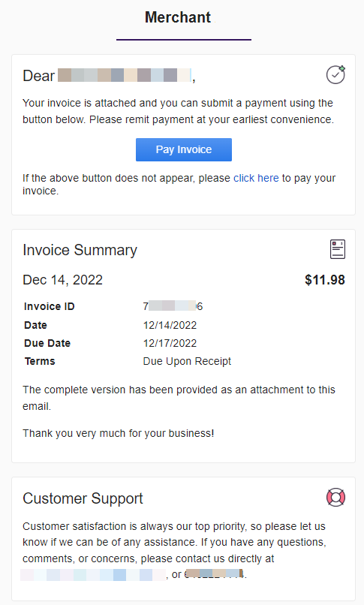Screen dimensions: 364x605
Task: Open the blurred support email address link
Action: pyautogui.click(x=93, y=574)
